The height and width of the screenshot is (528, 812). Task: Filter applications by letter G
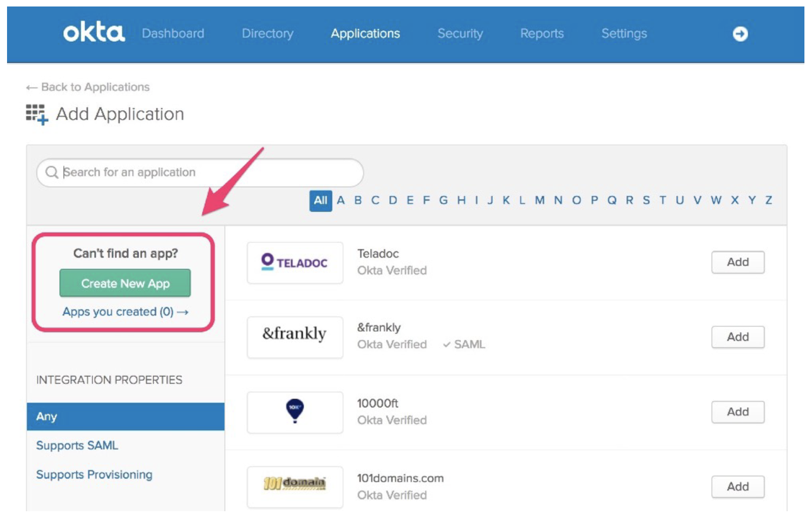click(443, 201)
